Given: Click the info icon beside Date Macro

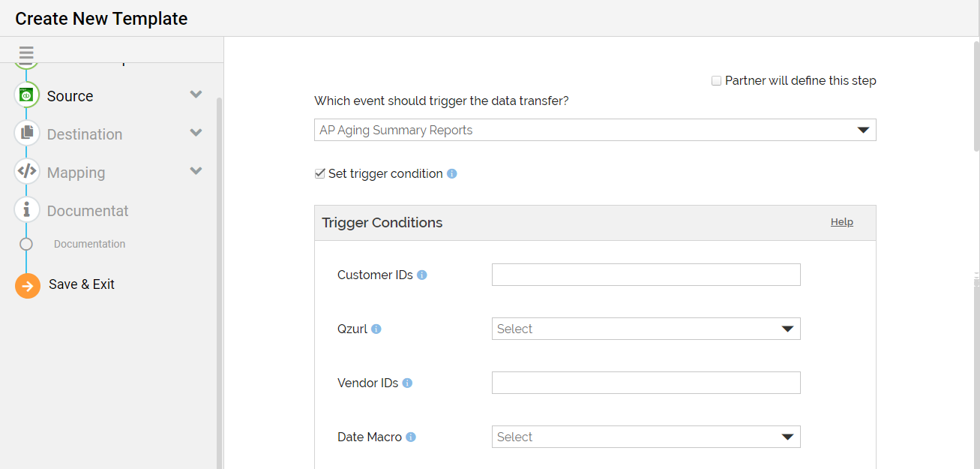Looking at the screenshot, I should pyautogui.click(x=411, y=437).
